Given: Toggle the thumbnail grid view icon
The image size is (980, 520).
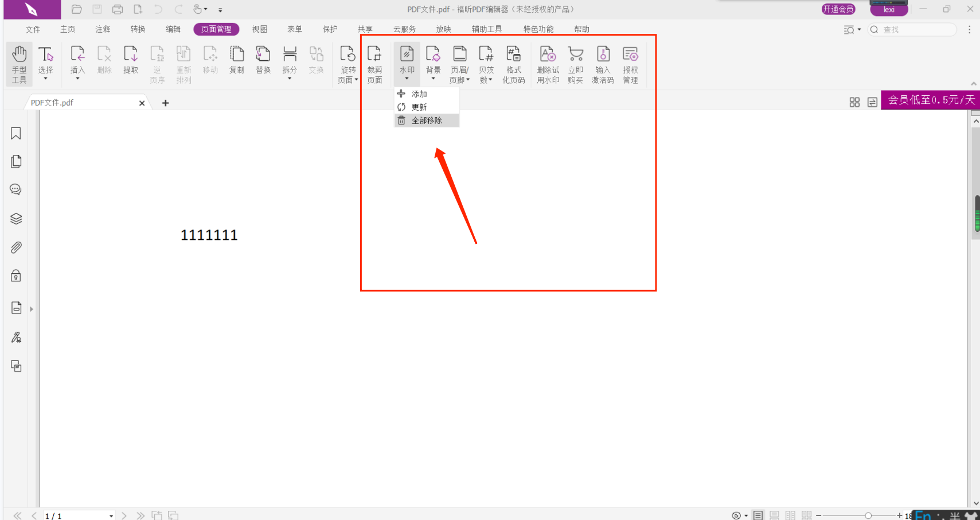Looking at the screenshot, I should (x=854, y=102).
